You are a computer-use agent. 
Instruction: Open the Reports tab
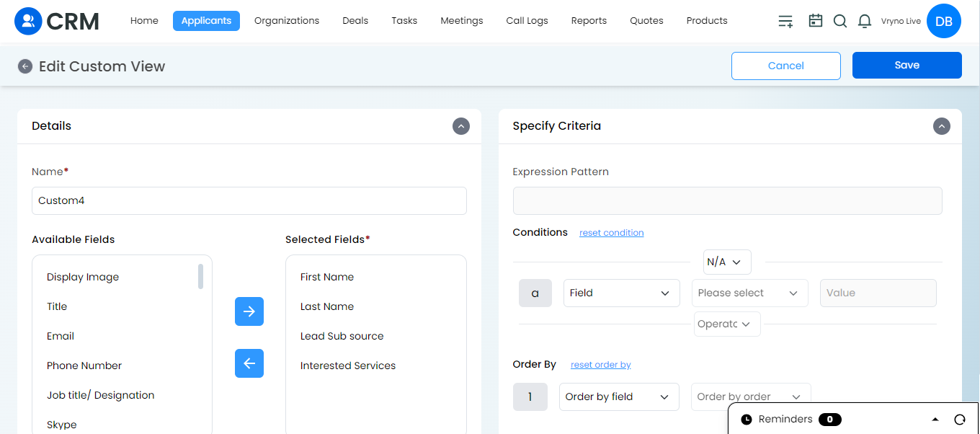[x=589, y=21]
